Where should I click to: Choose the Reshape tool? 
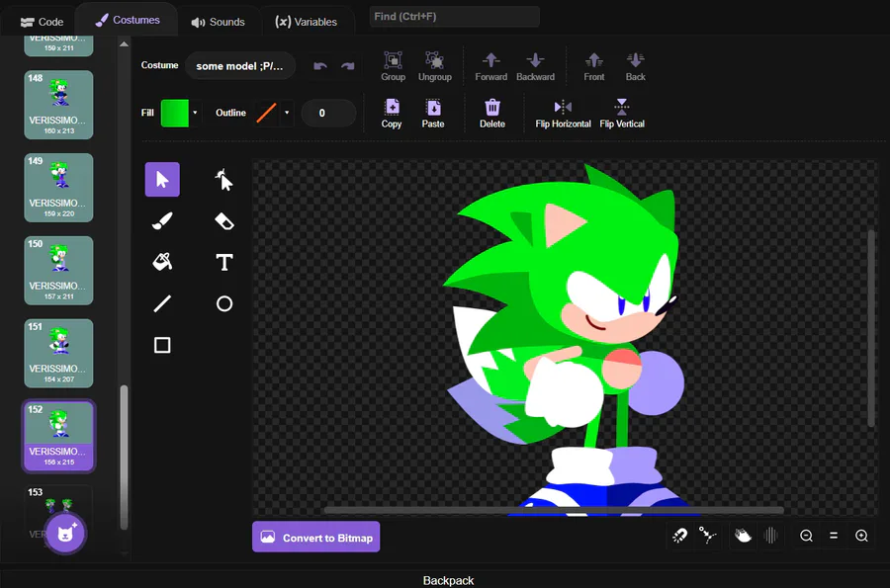click(x=224, y=180)
